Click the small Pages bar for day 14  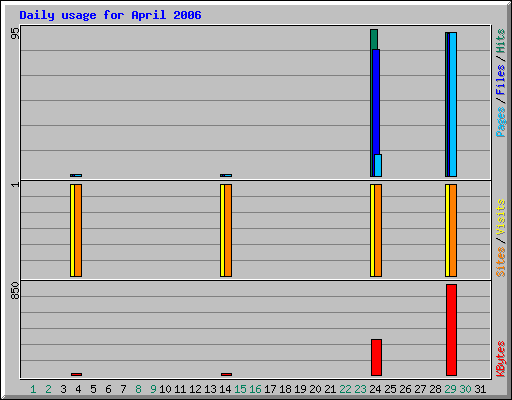(228, 175)
